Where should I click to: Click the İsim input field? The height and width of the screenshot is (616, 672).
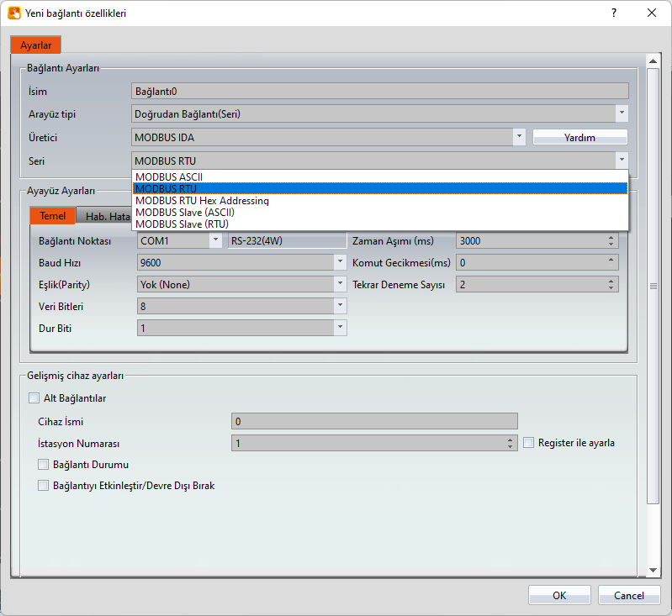(x=380, y=91)
